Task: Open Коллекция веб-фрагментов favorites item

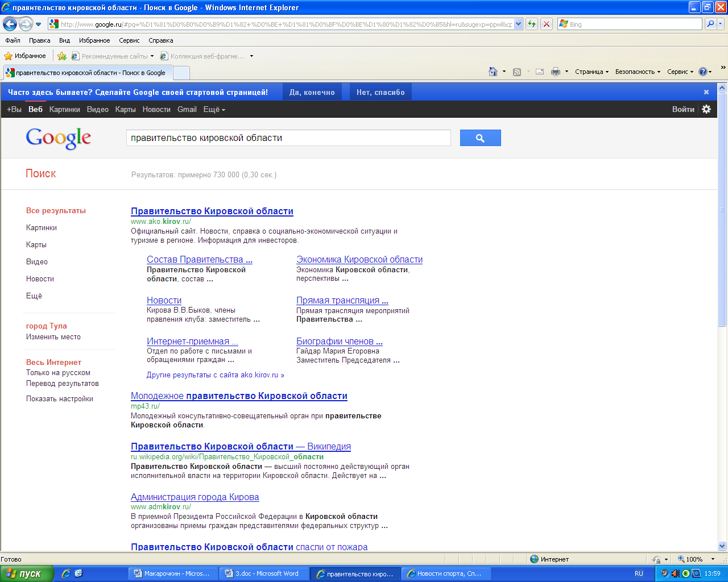Action: click(206, 56)
